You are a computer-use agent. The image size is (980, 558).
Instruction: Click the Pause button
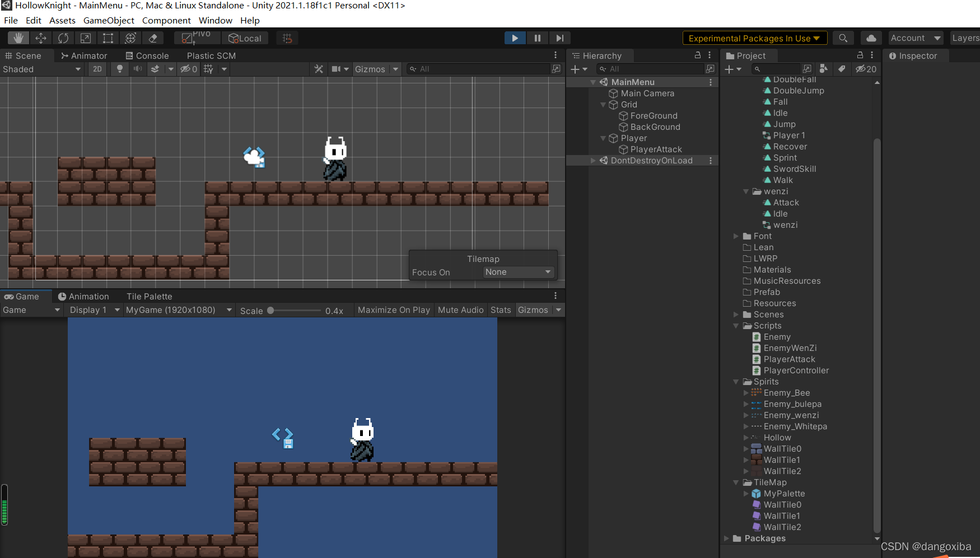click(538, 38)
